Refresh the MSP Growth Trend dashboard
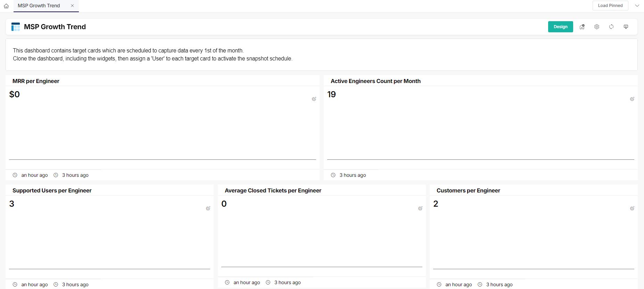Viewport: 644px width, 289px height. pyautogui.click(x=611, y=27)
